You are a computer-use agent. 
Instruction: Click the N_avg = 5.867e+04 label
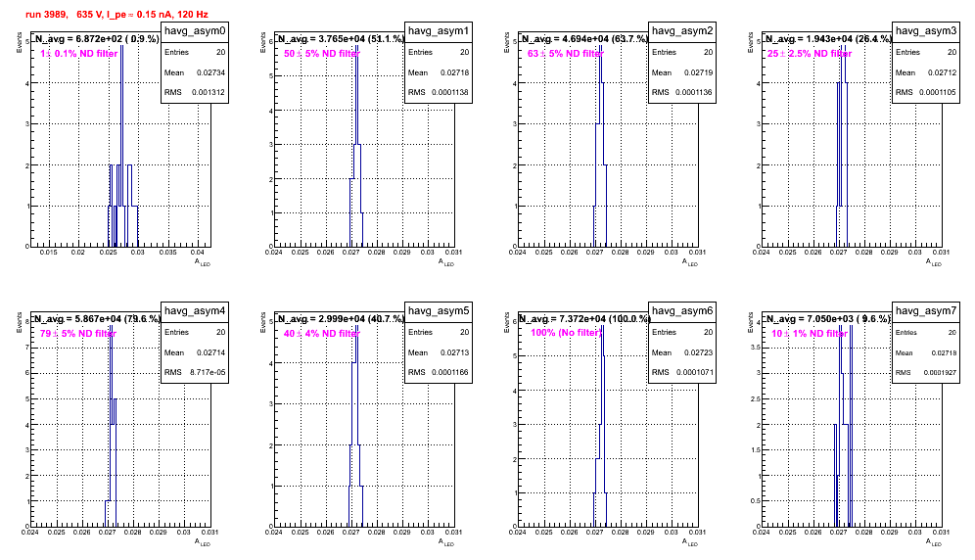click(97, 318)
